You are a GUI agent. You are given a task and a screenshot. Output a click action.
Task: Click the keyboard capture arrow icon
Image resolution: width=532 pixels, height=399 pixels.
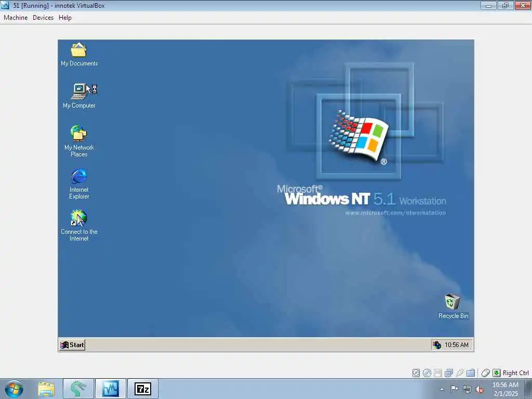(x=496, y=373)
